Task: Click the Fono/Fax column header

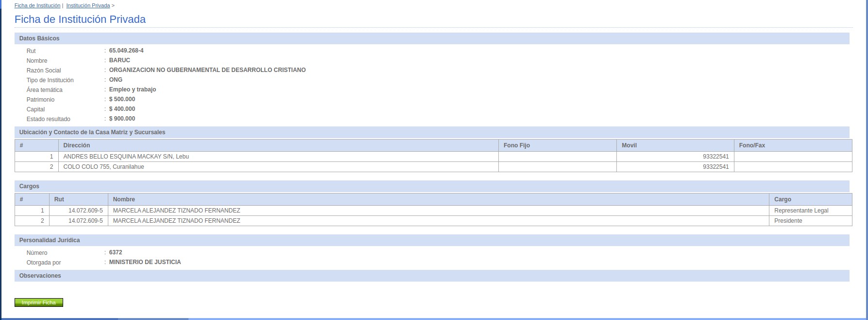Action: (x=752, y=145)
